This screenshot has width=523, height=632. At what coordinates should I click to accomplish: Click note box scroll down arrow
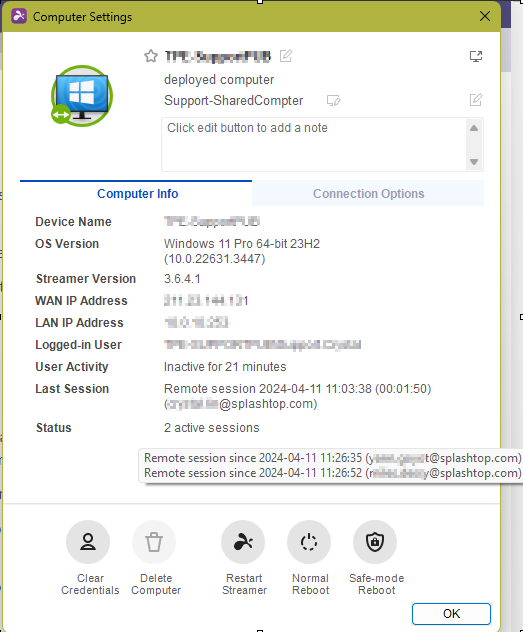click(x=474, y=162)
